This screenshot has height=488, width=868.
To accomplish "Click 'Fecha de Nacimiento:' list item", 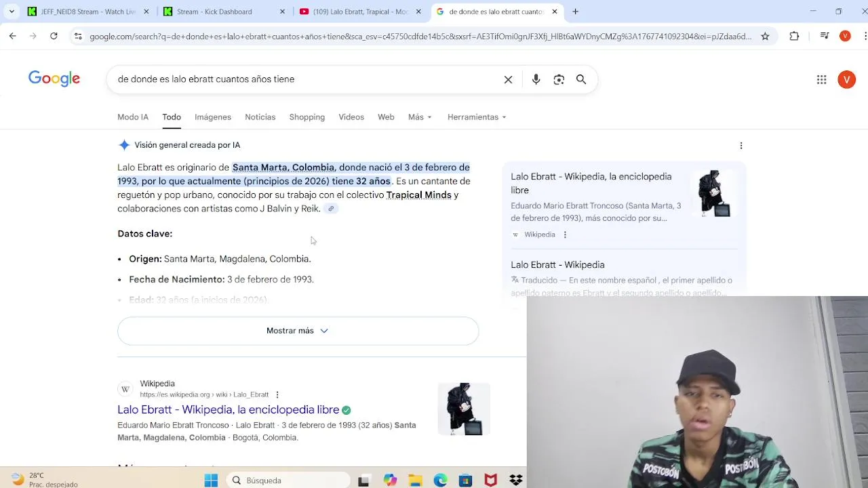I will pos(221,279).
